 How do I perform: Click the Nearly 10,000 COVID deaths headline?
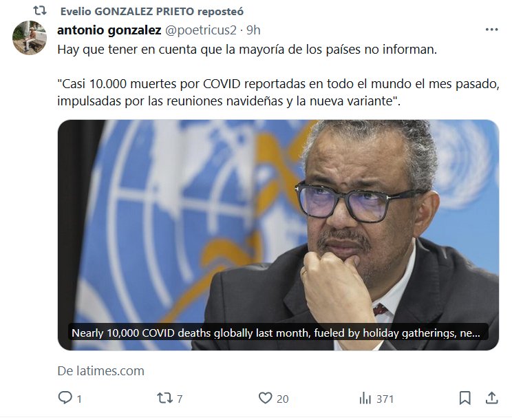[x=275, y=333]
